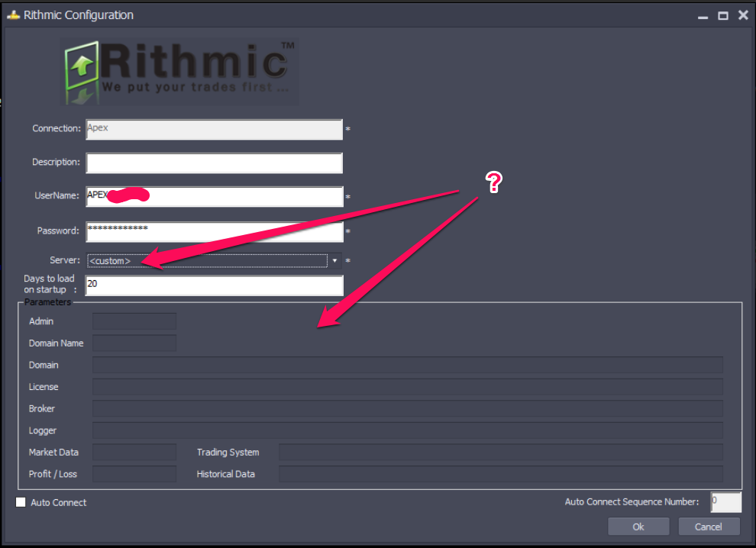The width and height of the screenshot is (756, 548).
Task: Click the Auto Connect Sequence Number field
Action: point(725,502)
